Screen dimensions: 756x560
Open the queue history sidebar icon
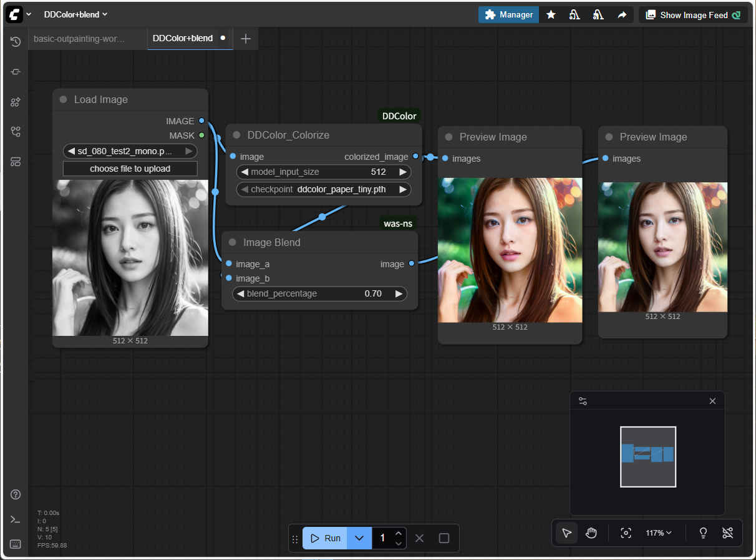[16, 42]
